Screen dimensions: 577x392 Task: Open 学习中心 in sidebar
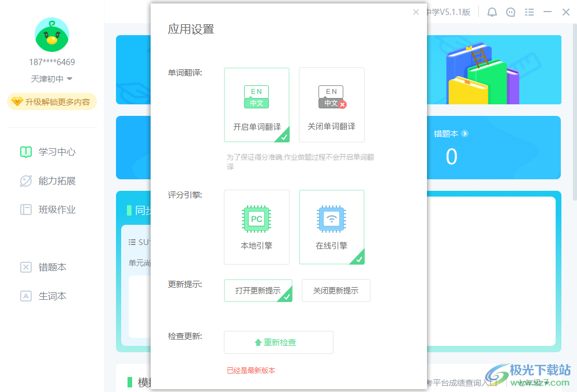(x=48, y=152)
